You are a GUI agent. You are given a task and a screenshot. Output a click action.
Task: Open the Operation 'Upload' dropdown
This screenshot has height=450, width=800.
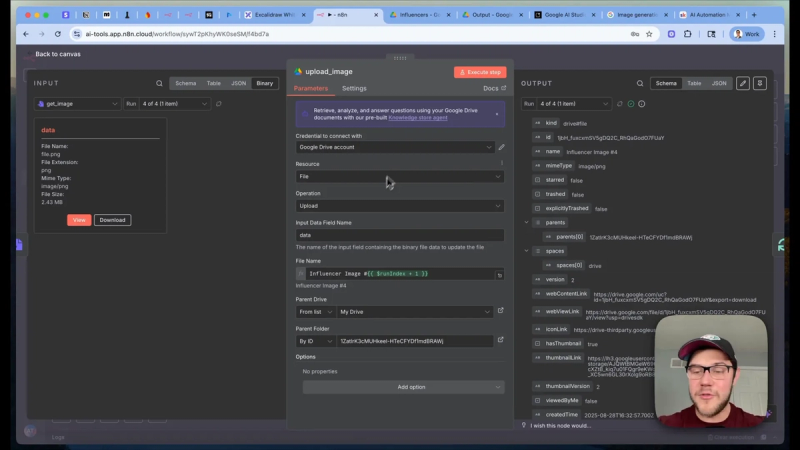tap(399, 206)
